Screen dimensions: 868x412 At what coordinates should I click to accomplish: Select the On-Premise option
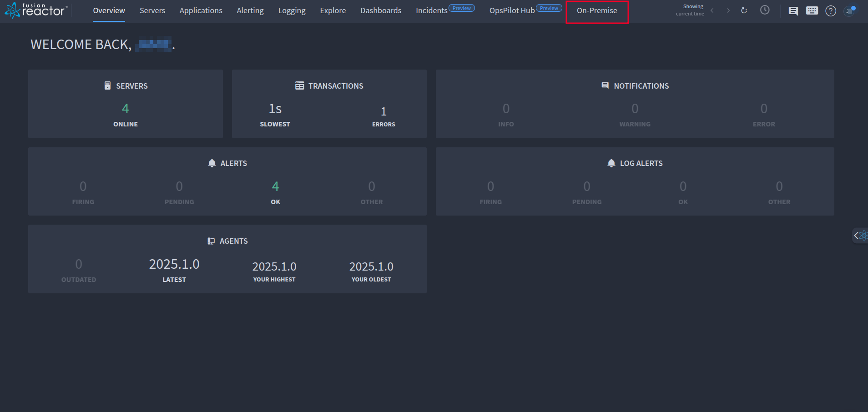[596, 10]
